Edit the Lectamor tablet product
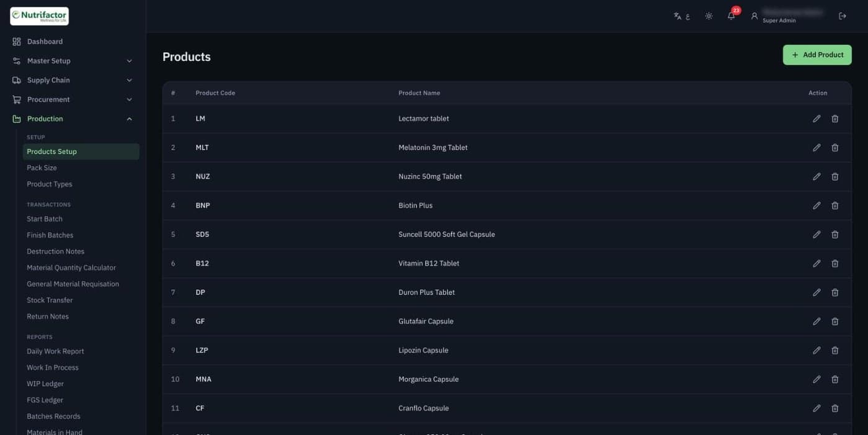Viewport: 868px width, 435px height. point(817,119)
